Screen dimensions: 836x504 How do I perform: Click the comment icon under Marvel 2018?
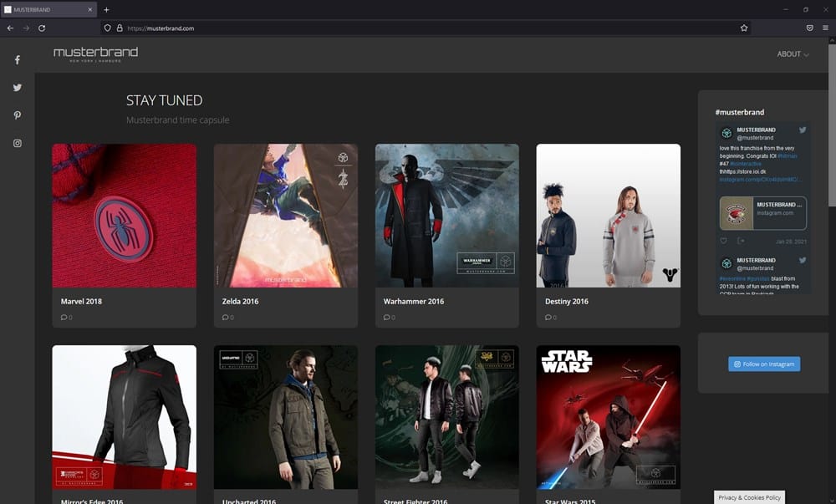[64, 317]
